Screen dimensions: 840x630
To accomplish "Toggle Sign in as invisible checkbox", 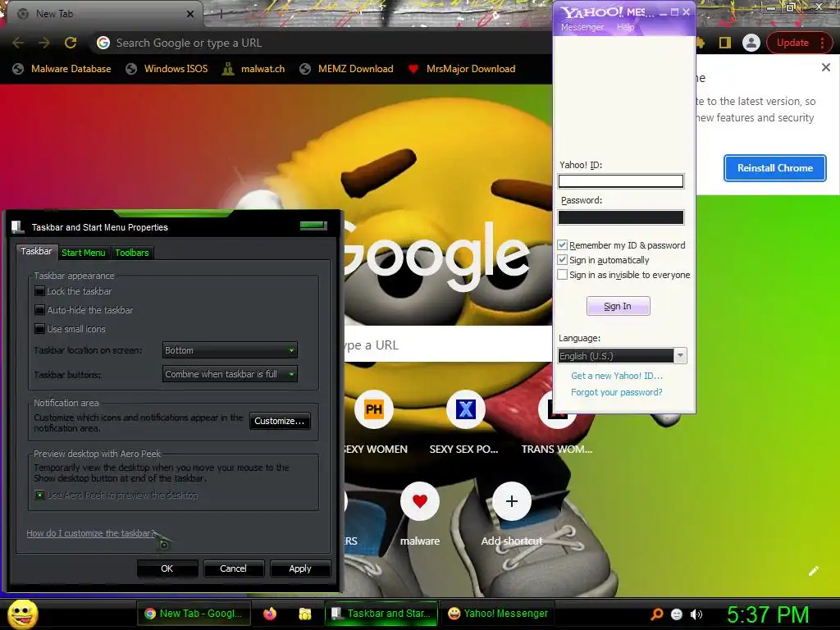I will 563,275.
